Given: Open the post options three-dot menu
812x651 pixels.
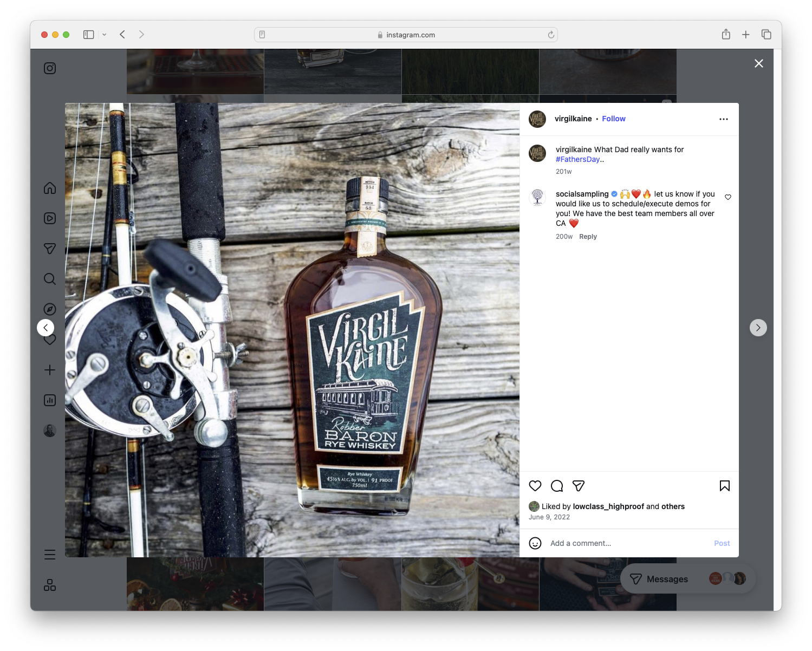Looking at the screenshot, I should click(x=724, y=119).
